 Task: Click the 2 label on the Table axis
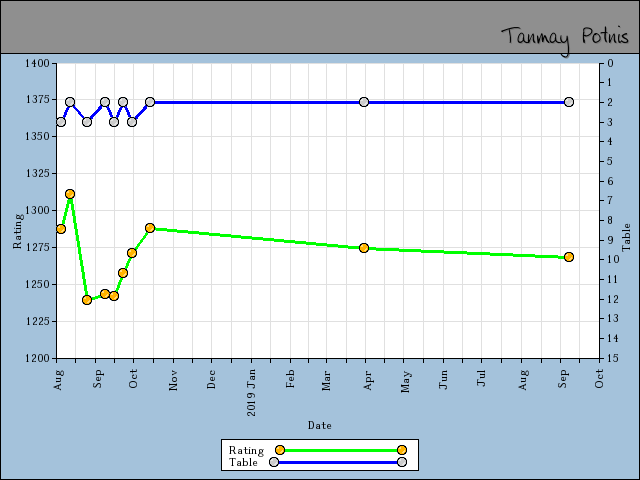coord(610,102)
